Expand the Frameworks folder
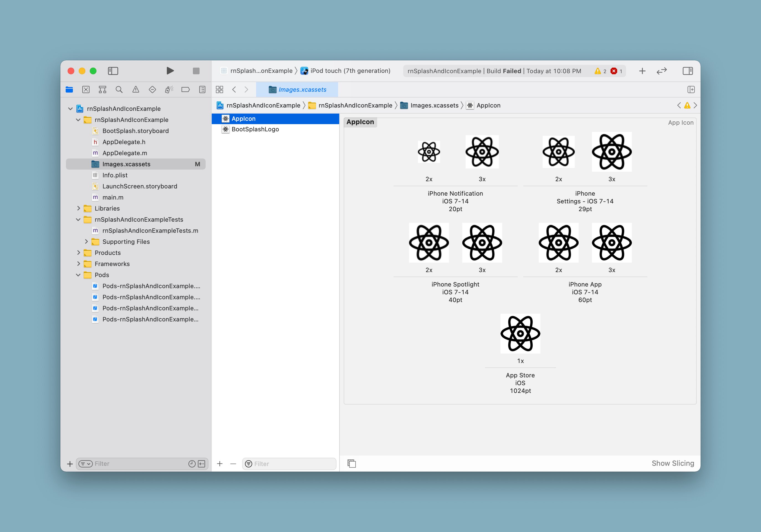Screen dimensions: 761x532 (78, 264)
